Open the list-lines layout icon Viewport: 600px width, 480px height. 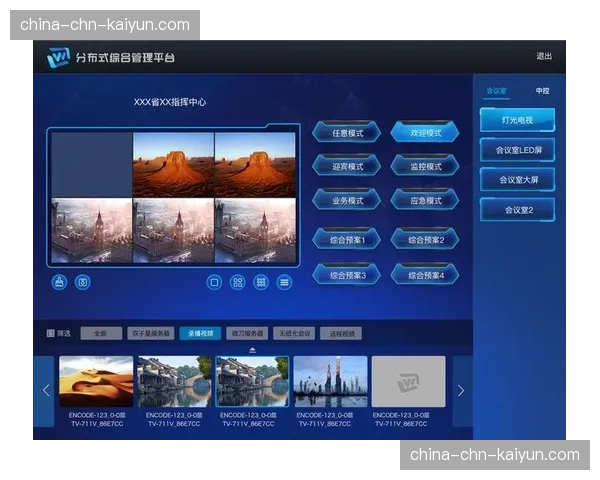point(284,282)
